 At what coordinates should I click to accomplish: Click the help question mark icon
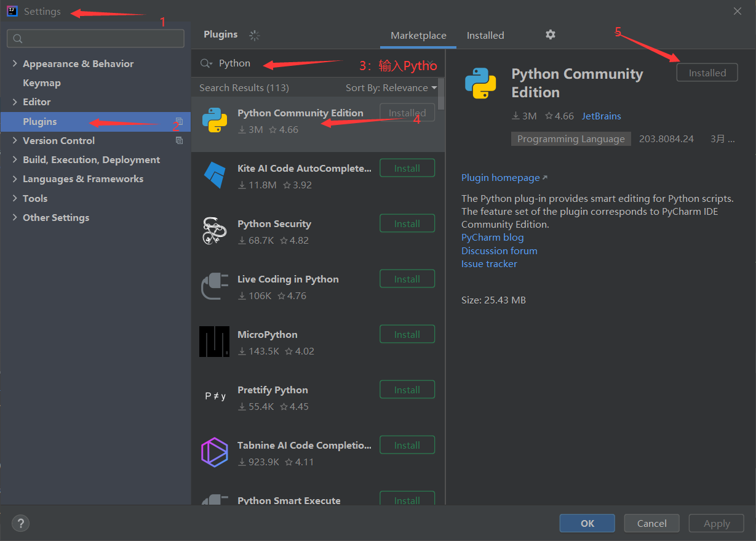(20, 523)
